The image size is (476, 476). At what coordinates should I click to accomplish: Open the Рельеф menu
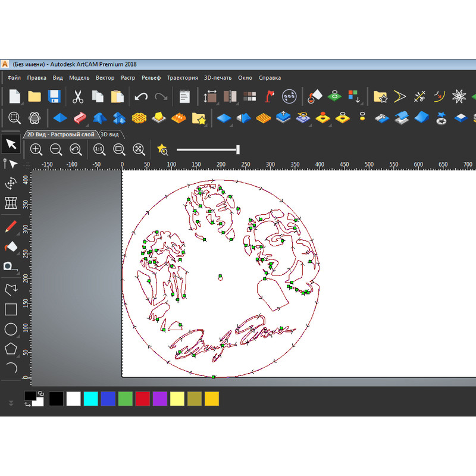click(151, 77)
